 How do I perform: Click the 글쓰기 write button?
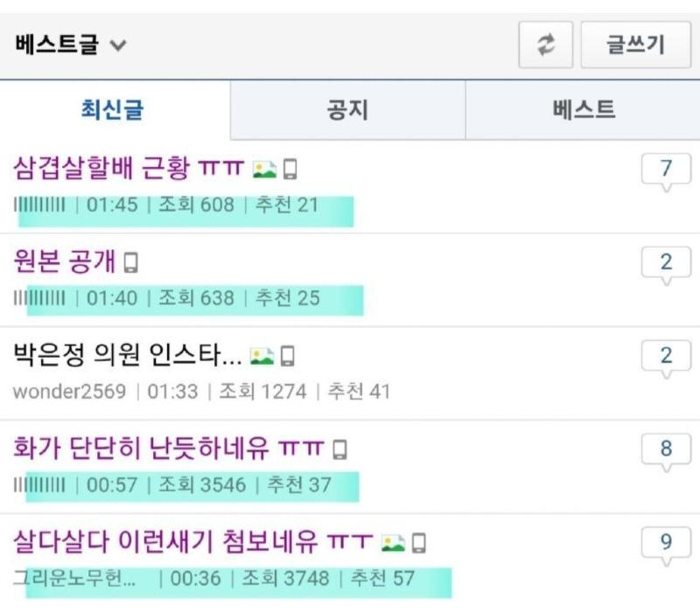[x=636, y=45]
